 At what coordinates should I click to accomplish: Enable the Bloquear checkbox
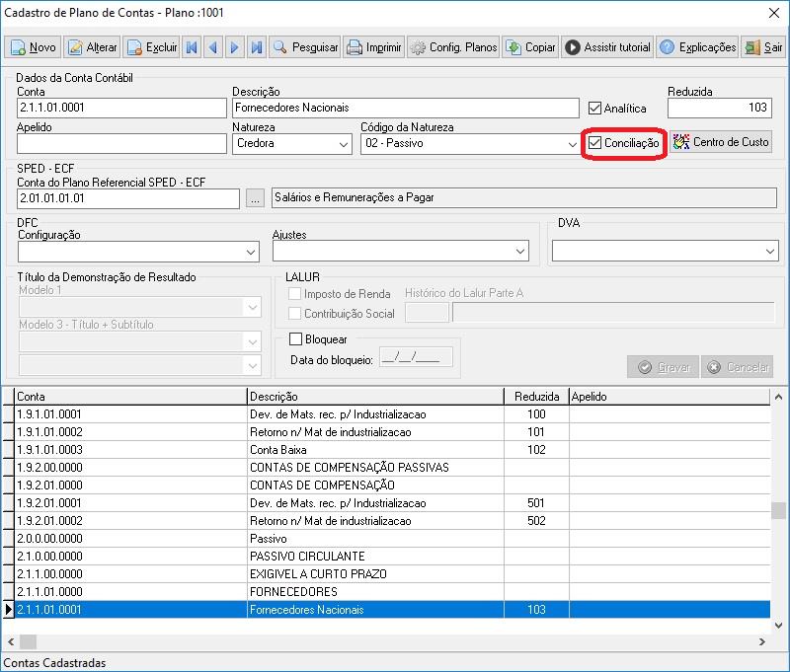pos(295,339)
